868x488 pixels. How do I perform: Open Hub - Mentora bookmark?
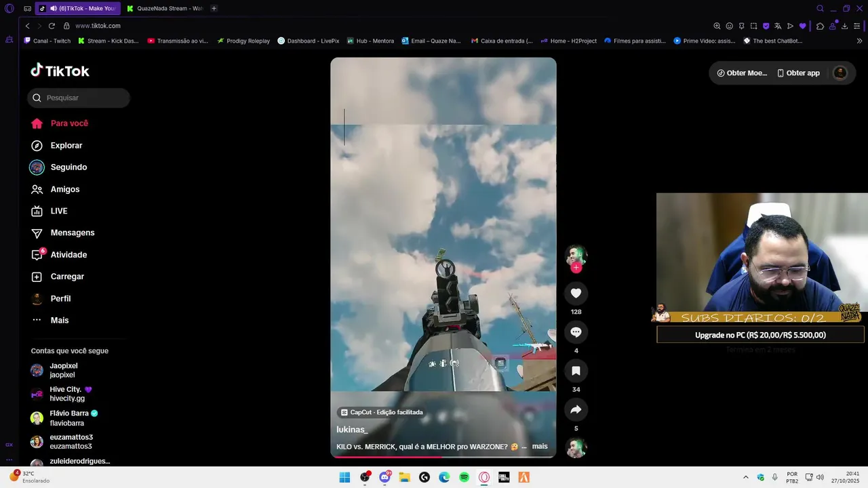(370, 41)
